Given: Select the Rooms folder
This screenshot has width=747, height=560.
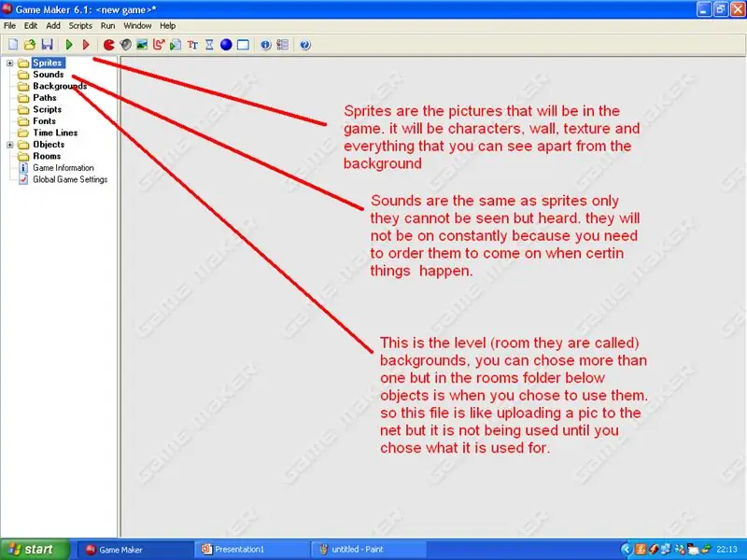Looking at the screenshot, I should 46,156.
